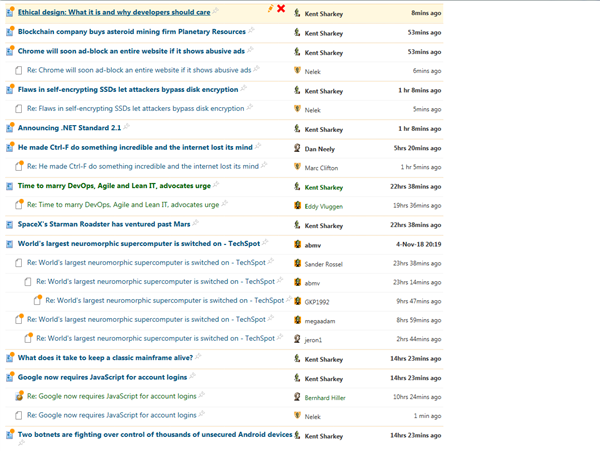This screenshot has height=451, width=600.
Task: Open Nelek's reply Re: Google now requires JavaScript
Action: pyautogui.click(x=111, y=415)
